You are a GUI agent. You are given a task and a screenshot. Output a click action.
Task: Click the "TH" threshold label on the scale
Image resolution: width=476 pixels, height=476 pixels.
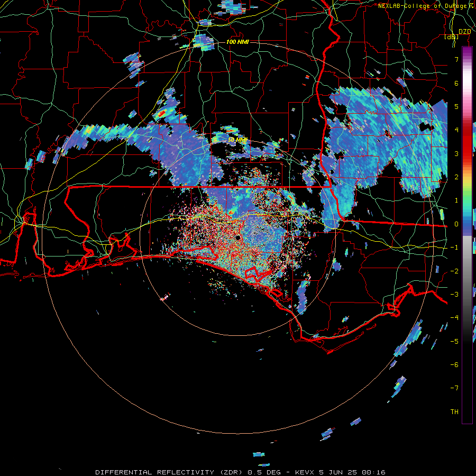[454, 412]
